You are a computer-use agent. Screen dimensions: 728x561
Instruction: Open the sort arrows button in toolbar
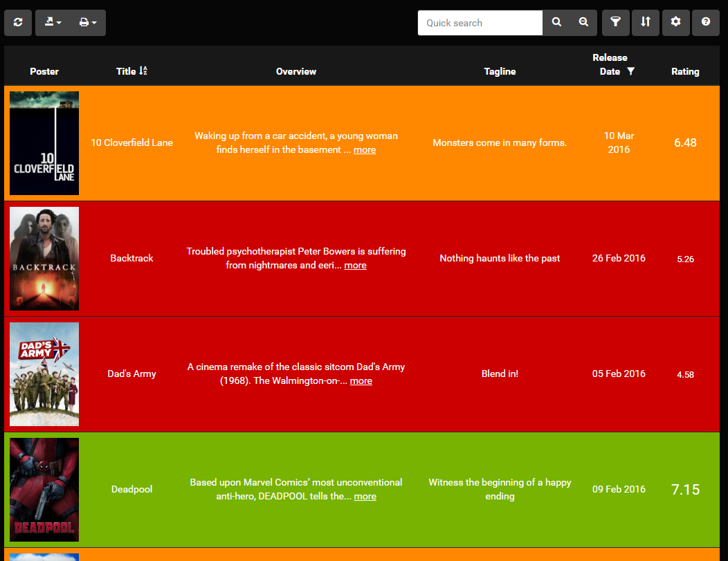tap(646, 23)
